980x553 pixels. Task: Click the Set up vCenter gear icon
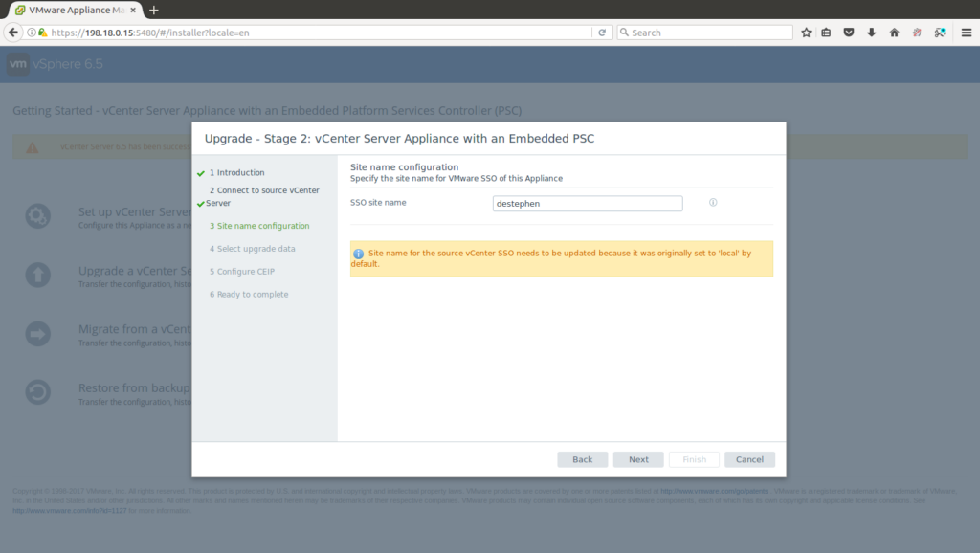pos(38,216)
